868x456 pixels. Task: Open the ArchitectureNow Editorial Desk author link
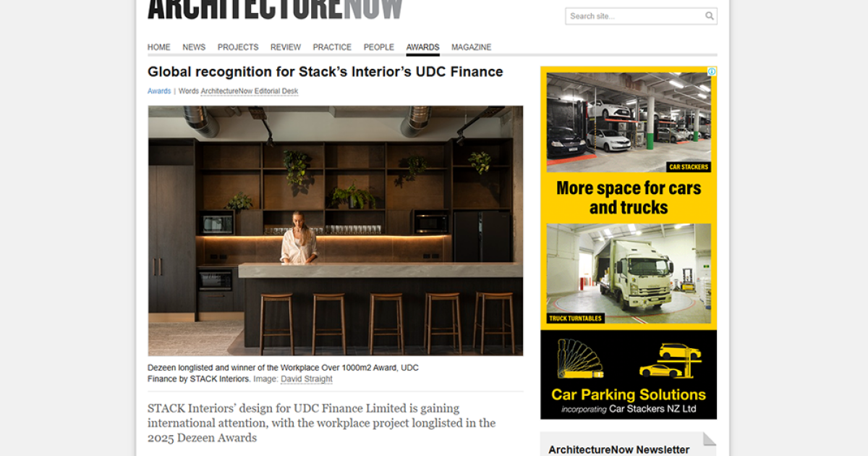click(250, 90)
